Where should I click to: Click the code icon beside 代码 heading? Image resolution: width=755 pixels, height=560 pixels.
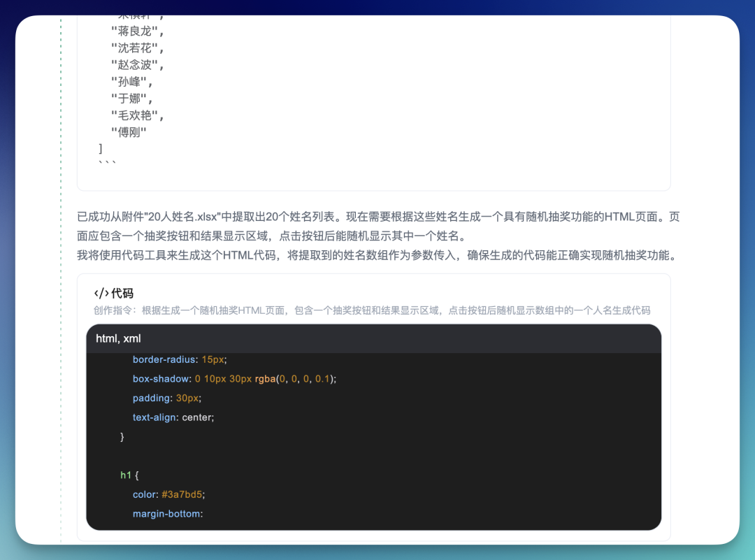(101, 293)
